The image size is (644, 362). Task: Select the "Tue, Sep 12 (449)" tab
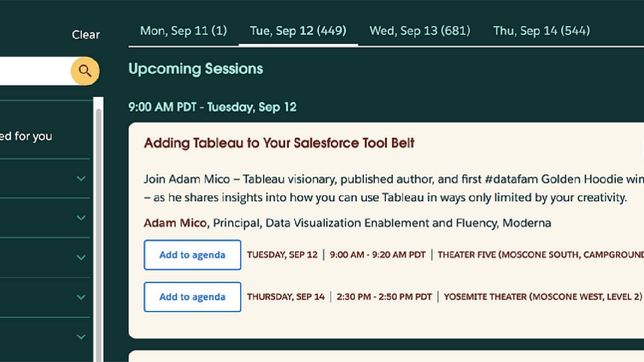pyautogui.click(x=297, y=30)
